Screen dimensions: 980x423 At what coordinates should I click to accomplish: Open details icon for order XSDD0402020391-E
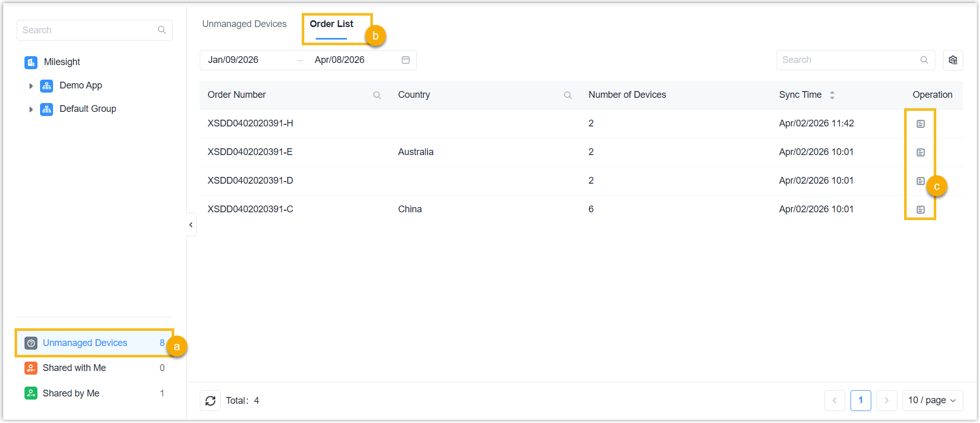click(x=920, y=152)
